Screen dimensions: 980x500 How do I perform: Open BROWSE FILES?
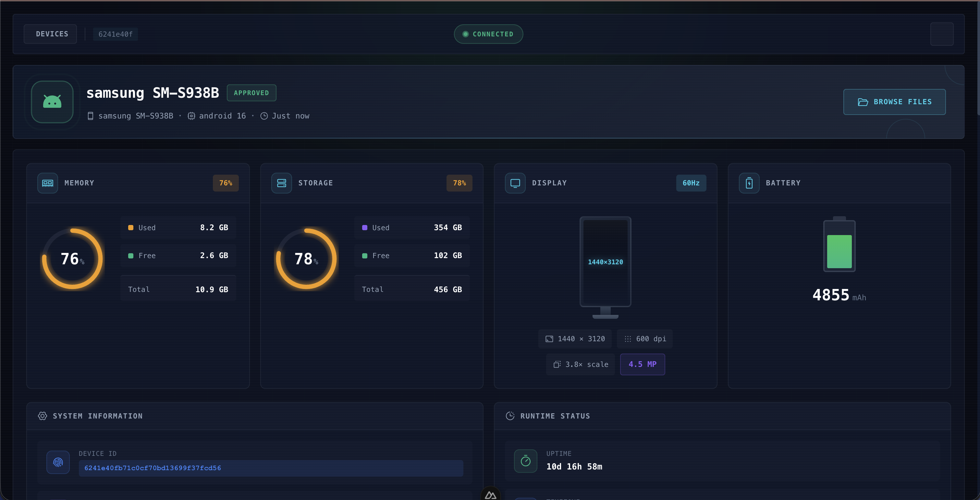click(894, 102)
